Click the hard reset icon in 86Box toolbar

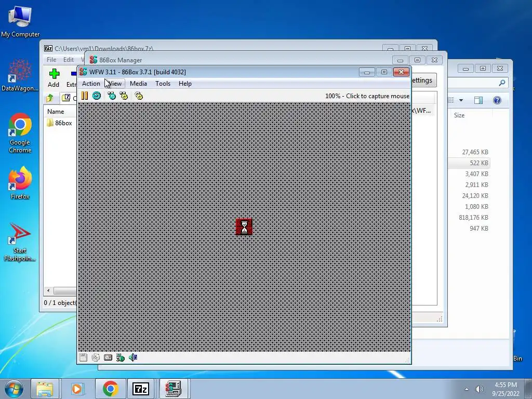click(97, 96)
